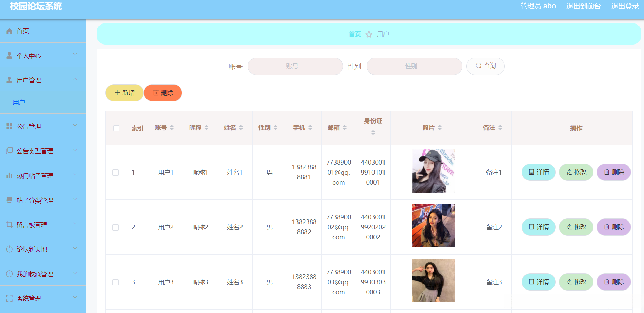
Task: Click 修改 for 用户1
Action: [x=576, y=172]
